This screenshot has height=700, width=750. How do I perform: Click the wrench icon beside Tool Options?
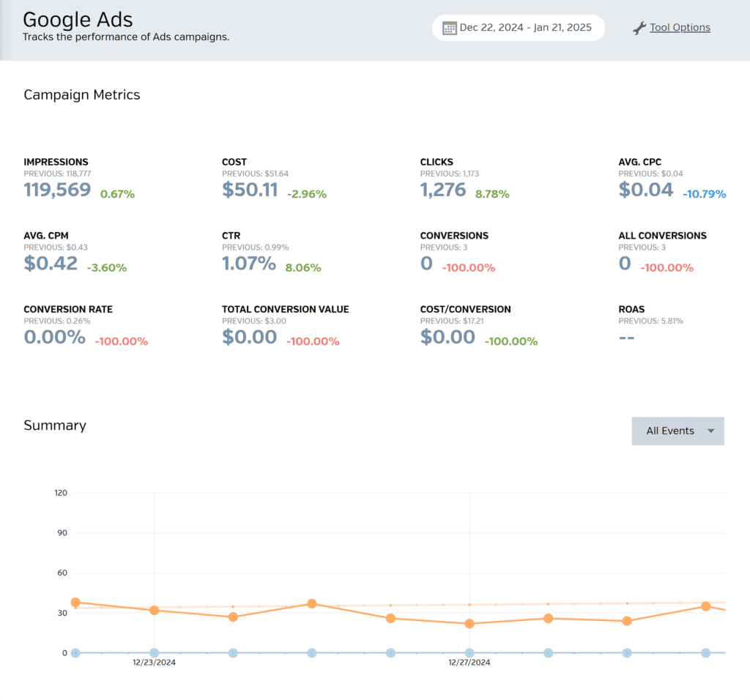coord(639,28)
